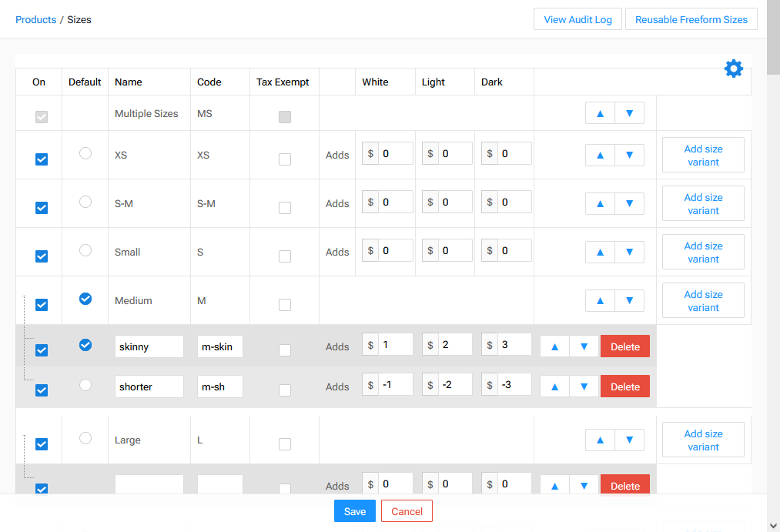Move Medium size row down

point(629,300)
